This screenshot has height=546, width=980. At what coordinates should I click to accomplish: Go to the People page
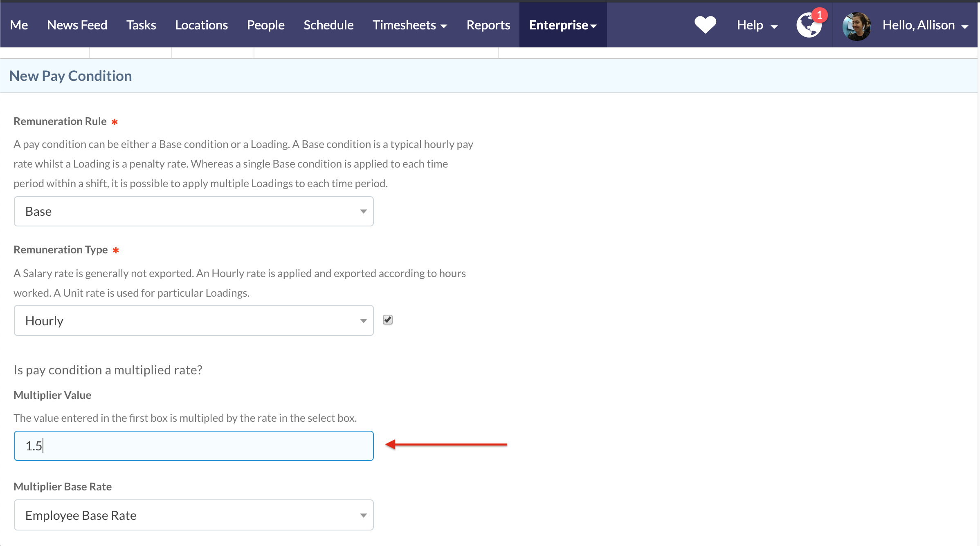pyautogui.click(x=265, y=25)
